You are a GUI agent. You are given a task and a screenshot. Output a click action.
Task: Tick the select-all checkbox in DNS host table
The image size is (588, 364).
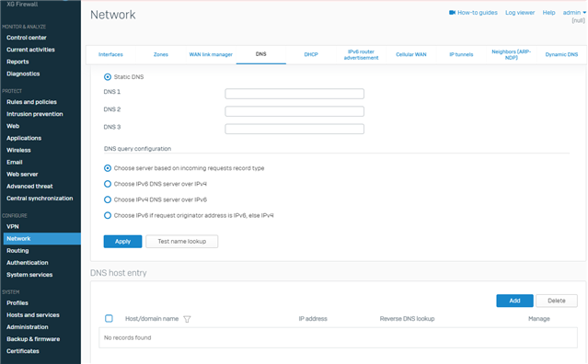point(109,318)
